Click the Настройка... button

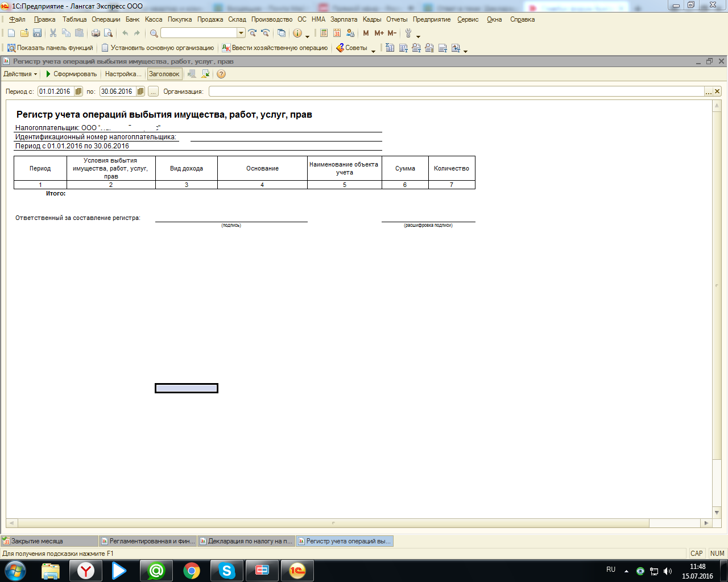tap(123, 74)
